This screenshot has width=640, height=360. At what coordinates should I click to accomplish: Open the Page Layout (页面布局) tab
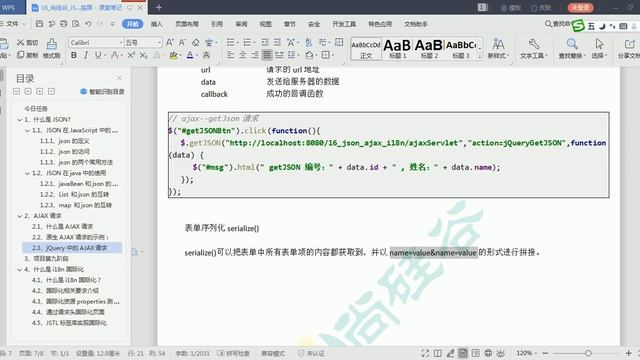pyautogui.click(x=187, y=24)
